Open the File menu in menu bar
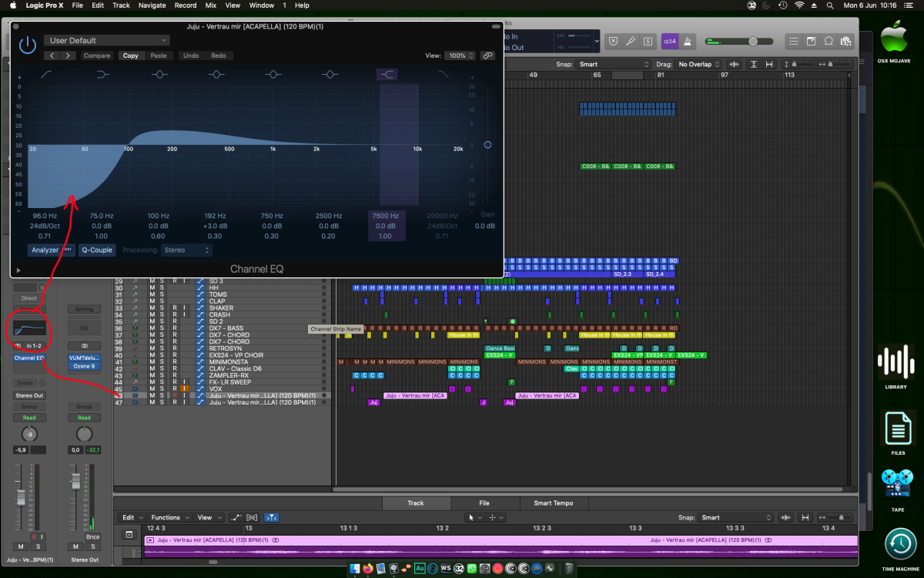 click(x=78, y=5)
